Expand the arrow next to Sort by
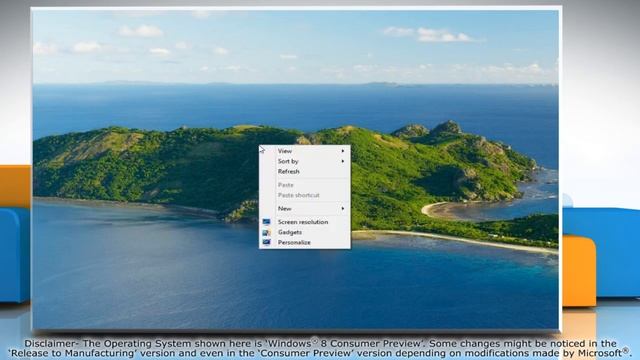 [x=343, y=161]
